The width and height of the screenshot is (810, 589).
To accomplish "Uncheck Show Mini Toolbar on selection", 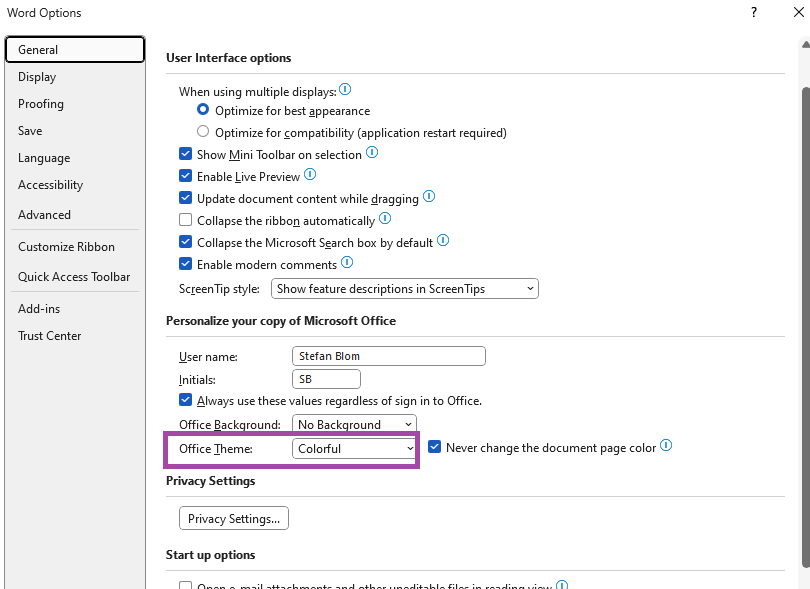I will pyautogui.click(x=185, y=154).
